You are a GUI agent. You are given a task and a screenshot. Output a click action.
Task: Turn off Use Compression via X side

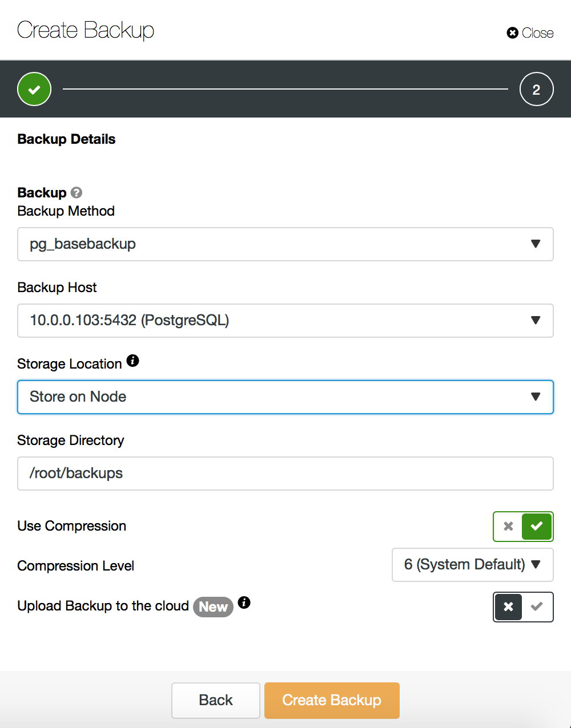tap(508, 527)
